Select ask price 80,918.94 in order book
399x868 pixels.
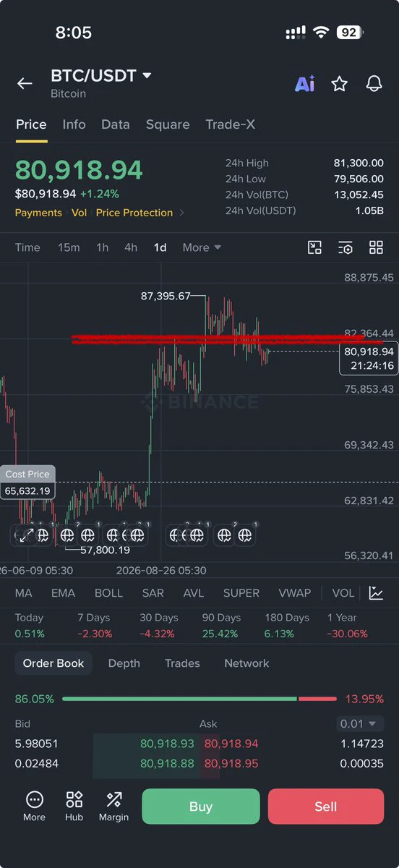click(x=231, y=744)
